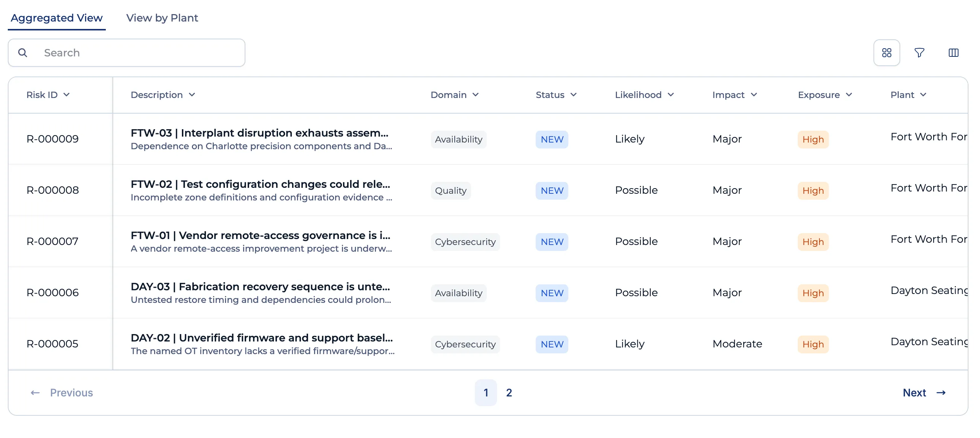This screenshot has height=438, width=980.
Task: Click Dayton Seating plant in R-000006 row
Action: (929, 290)
